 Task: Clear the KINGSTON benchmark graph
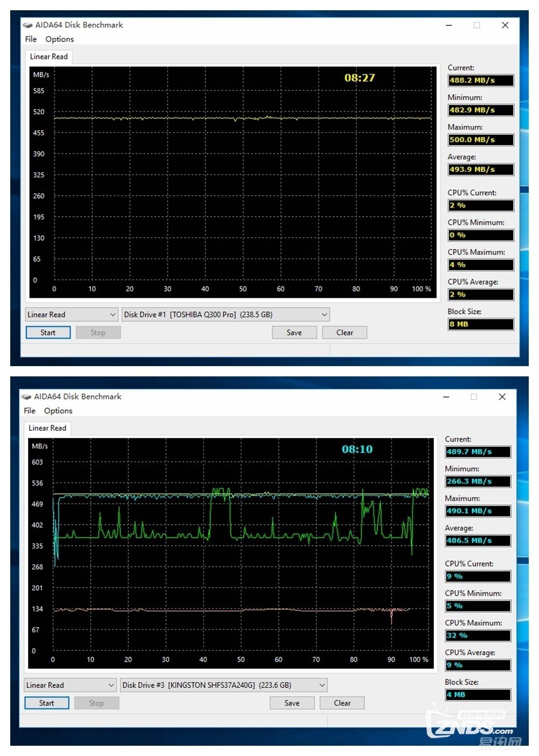coord(342,703)
